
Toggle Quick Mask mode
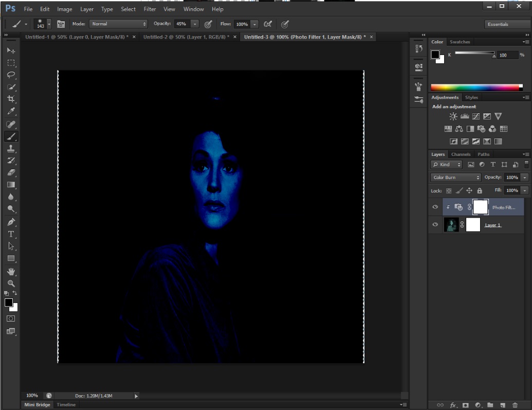11,319
